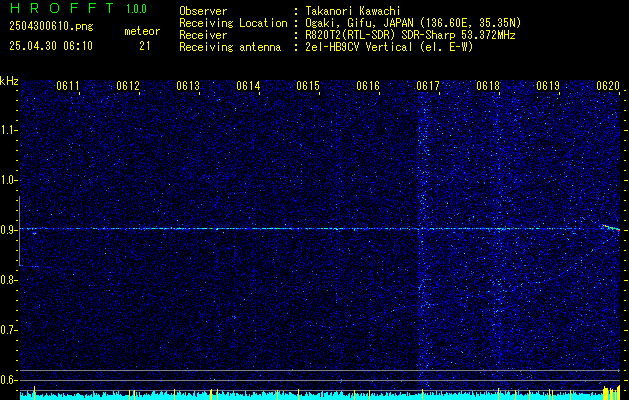
Task: Click antenna description 2el-HB9CV Vertical
Action: click(x=389, y=47)
